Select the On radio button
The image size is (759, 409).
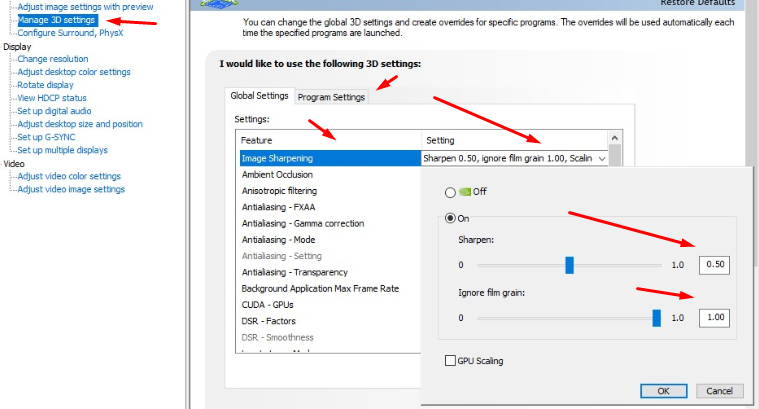coord(451,218)
